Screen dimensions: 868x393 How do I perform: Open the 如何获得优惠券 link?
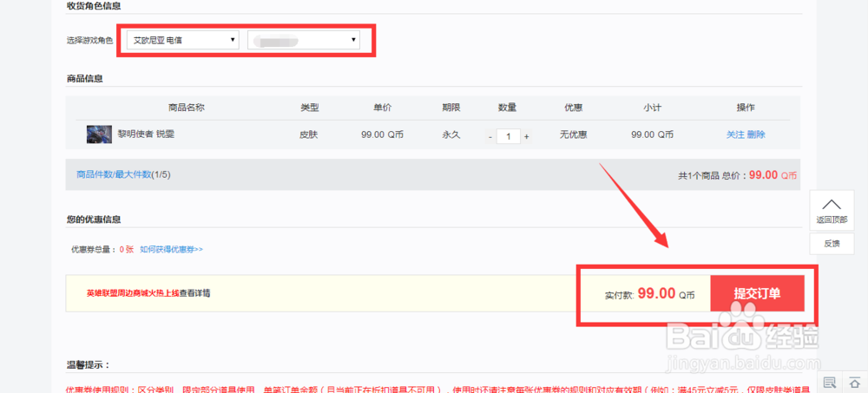point(171,249)
